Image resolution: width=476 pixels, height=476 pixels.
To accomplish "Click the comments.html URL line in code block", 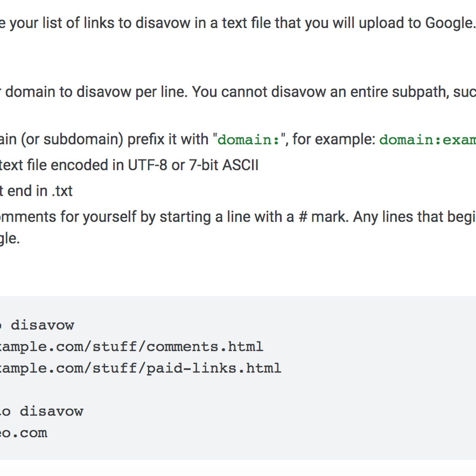I will (132, 347).
